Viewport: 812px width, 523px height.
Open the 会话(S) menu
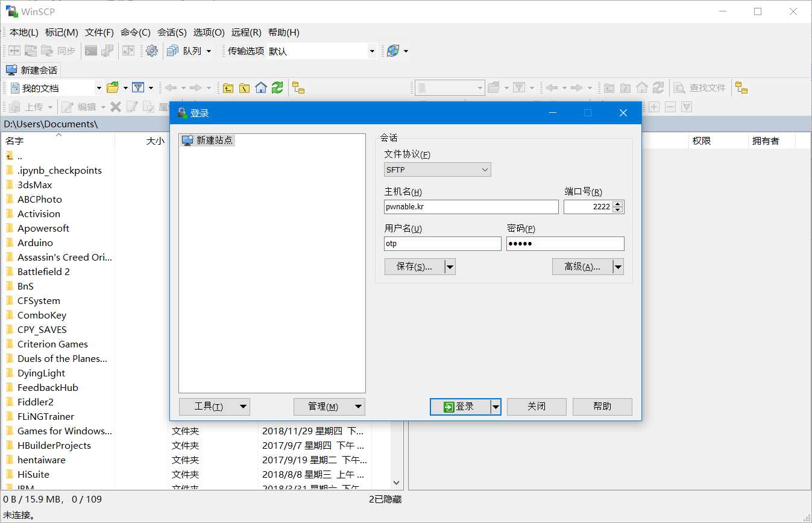(172, 33)
